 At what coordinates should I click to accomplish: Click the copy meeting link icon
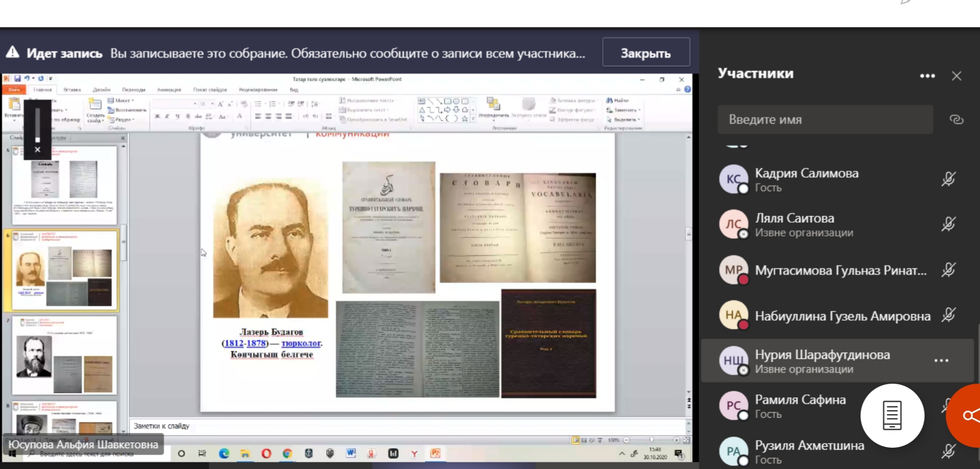coord(956,120)
